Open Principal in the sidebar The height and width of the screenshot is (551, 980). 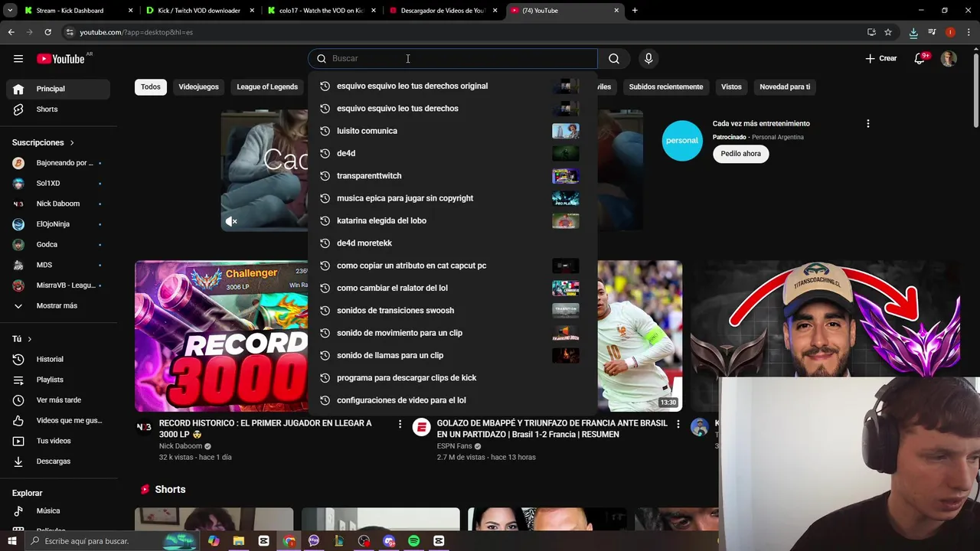[57, 89]
